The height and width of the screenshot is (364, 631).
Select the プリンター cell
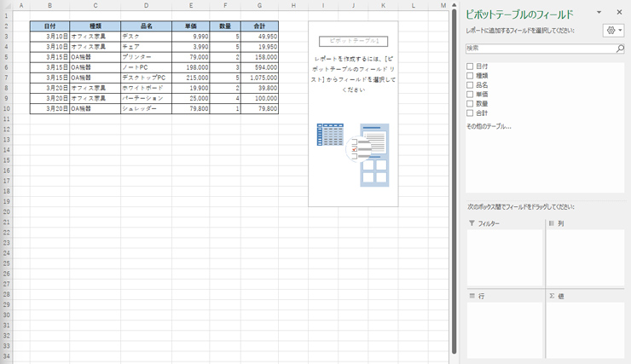[x=146, y=57]
